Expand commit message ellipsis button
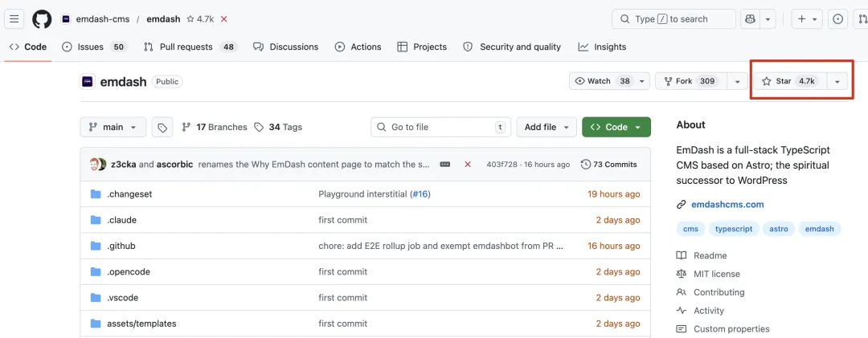The image size is (868, 338). [x=445, y=165]
